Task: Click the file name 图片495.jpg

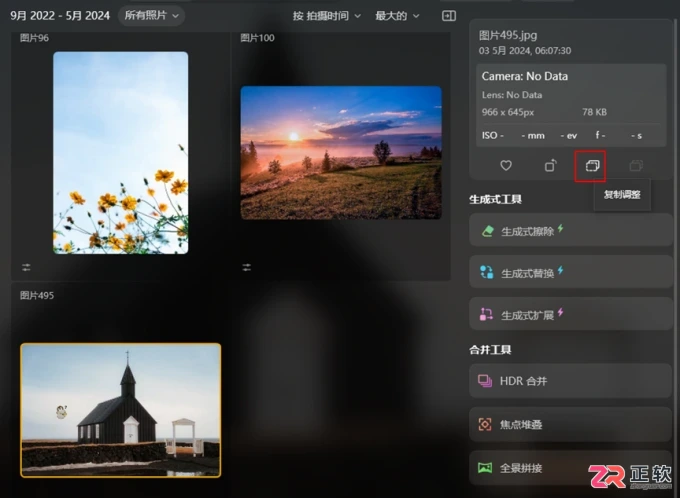Action: coord(508,35)
